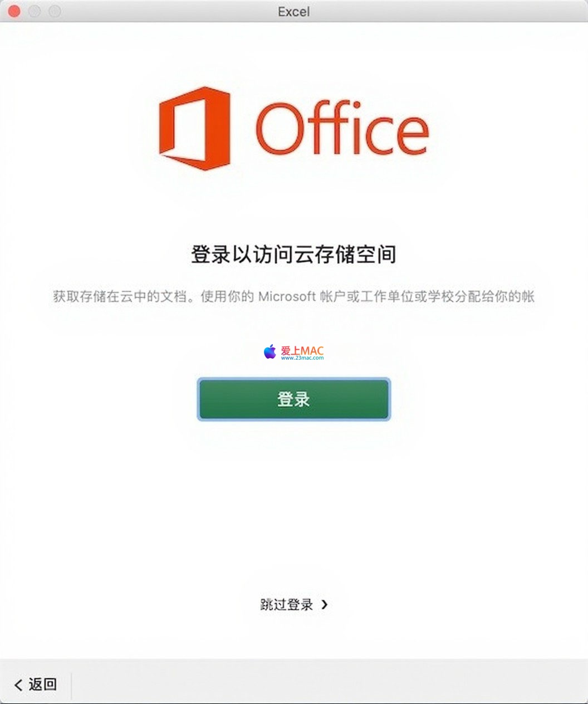The width and height of the screenshot is (588, 704).
Task: Click the Excel title in the title bar
Action: [294, 12]
